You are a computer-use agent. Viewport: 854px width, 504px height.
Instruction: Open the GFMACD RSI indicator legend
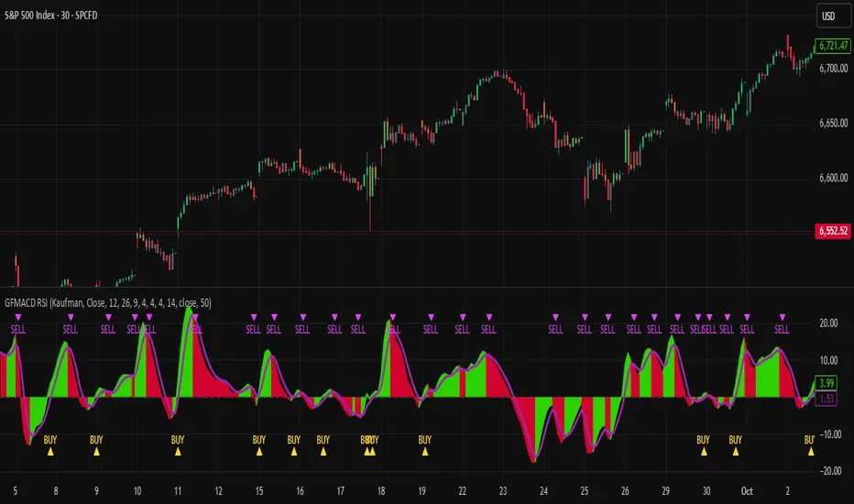click(x=108, y=303)
